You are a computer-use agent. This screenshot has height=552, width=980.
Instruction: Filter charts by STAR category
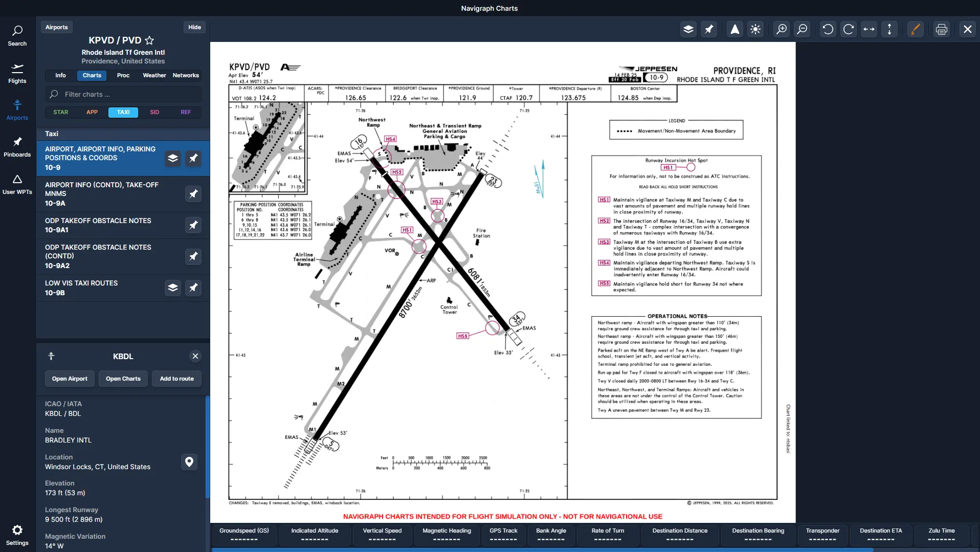coord(60,112)
